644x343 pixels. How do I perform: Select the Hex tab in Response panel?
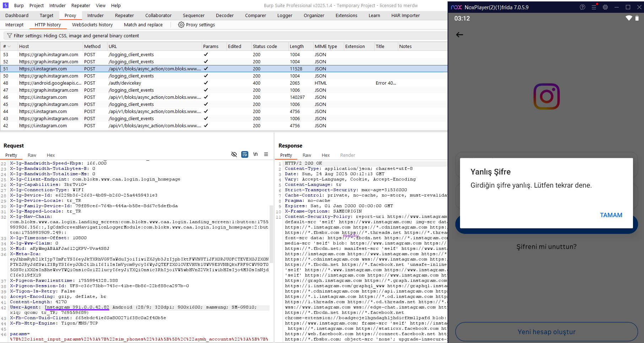[x=326, y=155]
